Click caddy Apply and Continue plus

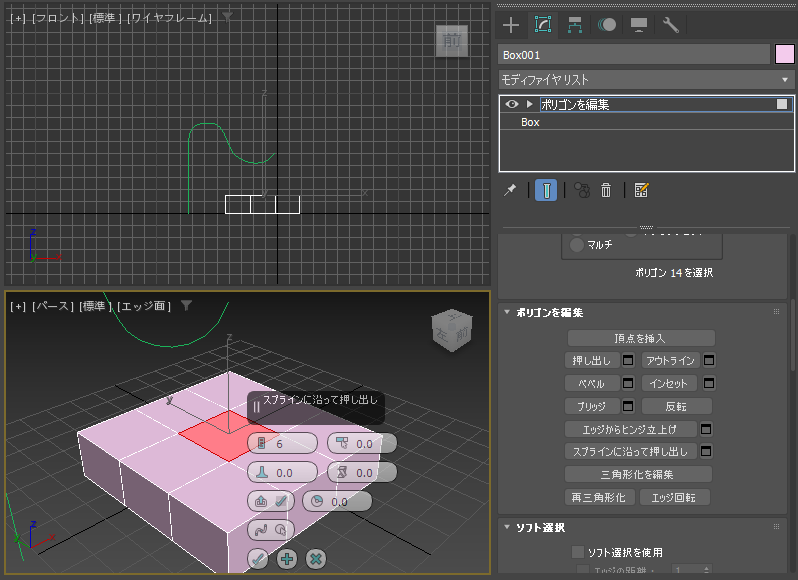pos(287,559)
